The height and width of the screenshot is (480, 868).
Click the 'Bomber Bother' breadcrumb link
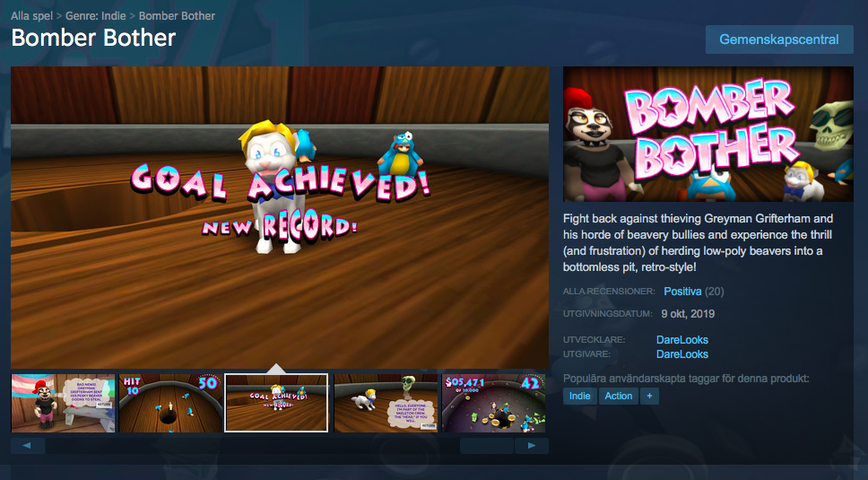[x=177, y=16]
